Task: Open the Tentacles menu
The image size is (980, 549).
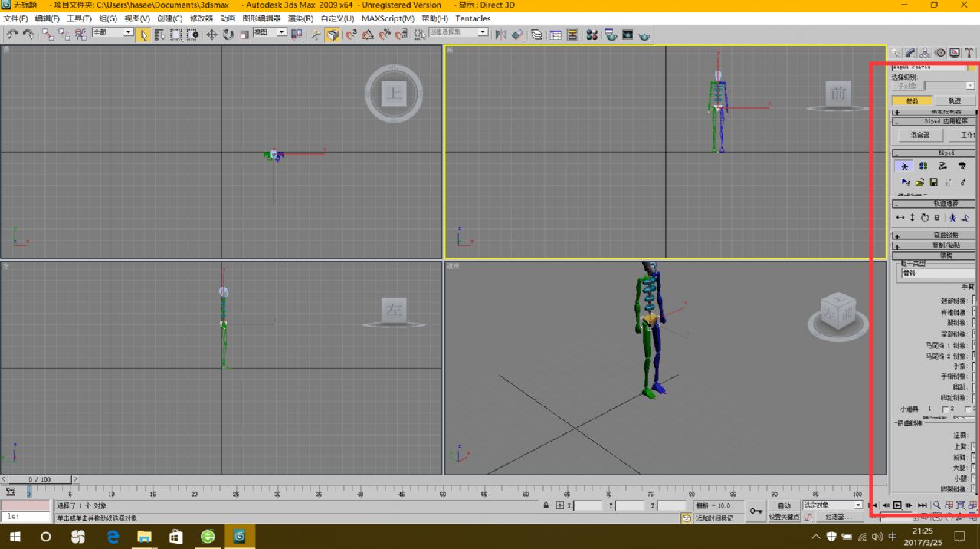Action: (x=473, y=18)
